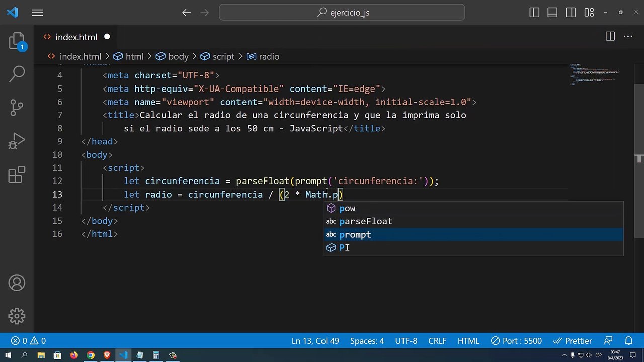This screenshot has width=644, height=362.
Task: Open the Search view in activity bar
Action: click(17, 74)
